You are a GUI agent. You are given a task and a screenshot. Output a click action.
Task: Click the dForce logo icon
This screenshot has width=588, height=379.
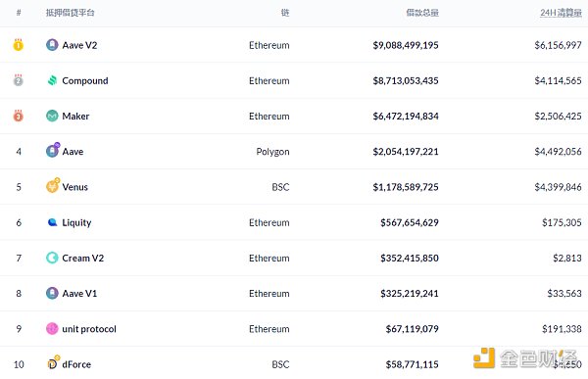(53, 363)
